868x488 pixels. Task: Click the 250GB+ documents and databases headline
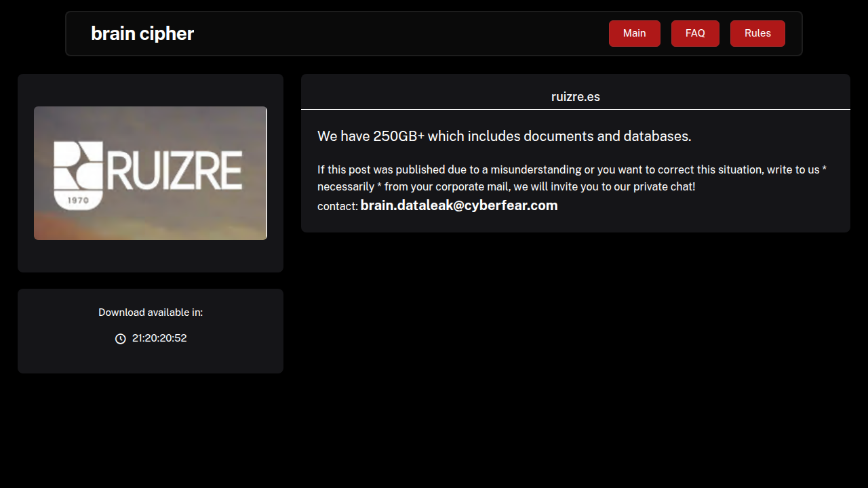click(x=504, y=136)
